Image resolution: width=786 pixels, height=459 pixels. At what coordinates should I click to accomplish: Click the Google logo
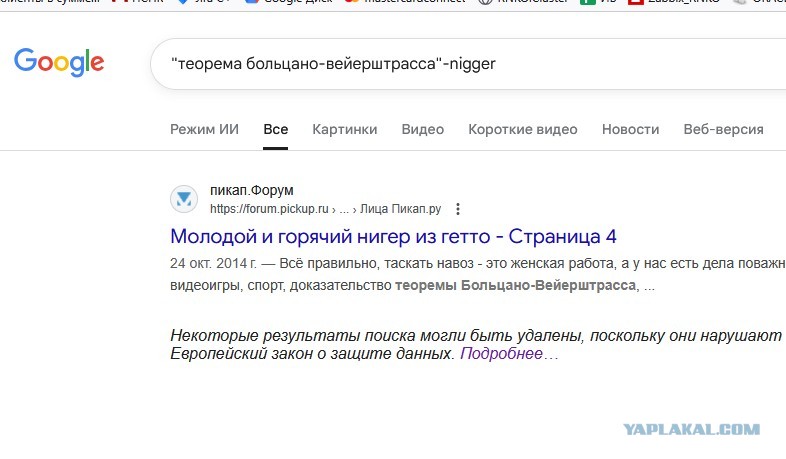pos(59,62)
